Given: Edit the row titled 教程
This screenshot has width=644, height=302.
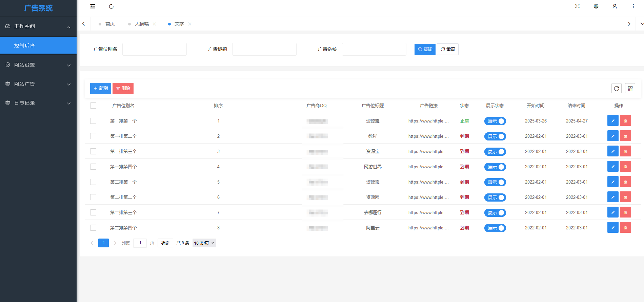Looking at the screenshot, I should (x=613, y=136).
